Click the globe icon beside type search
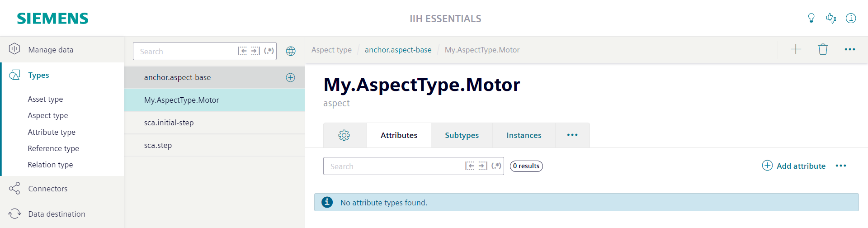Viewport: 868px width, 228px height. [291, 51]
